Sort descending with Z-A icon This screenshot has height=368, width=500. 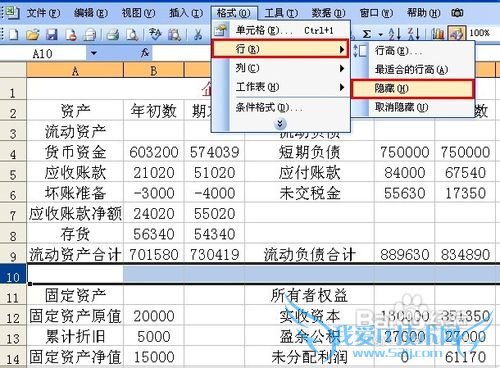pyautogui.click(x=414, y=33)
